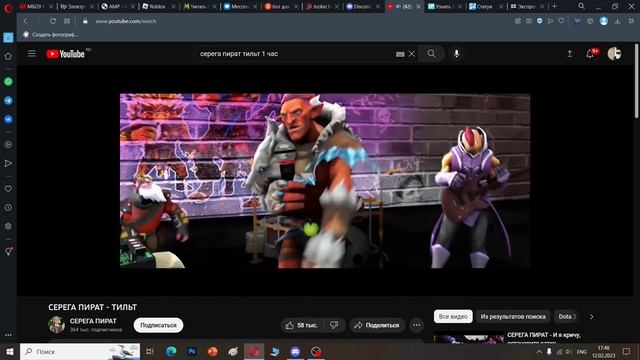Open YouTube notifications bell
The height and width of the screenshot is (360, 640).
click(x=590, y=53)
